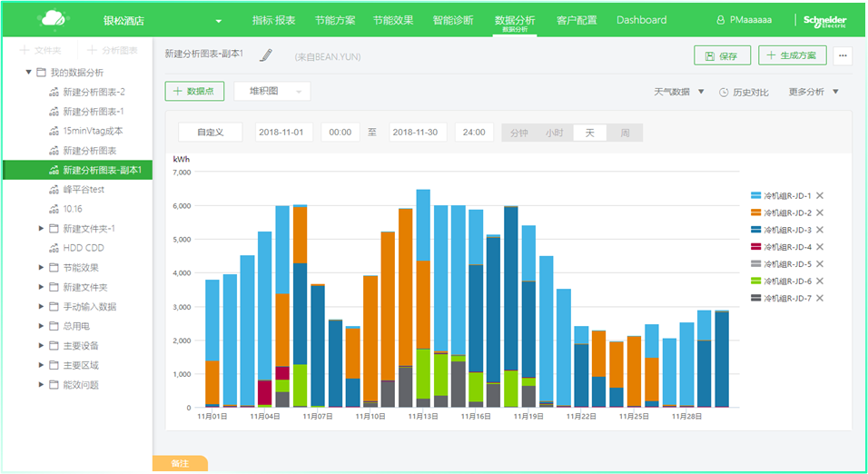
Task: Click the start date field 2018-11-01
Action: pyautogui.click(x=285, y=133)
